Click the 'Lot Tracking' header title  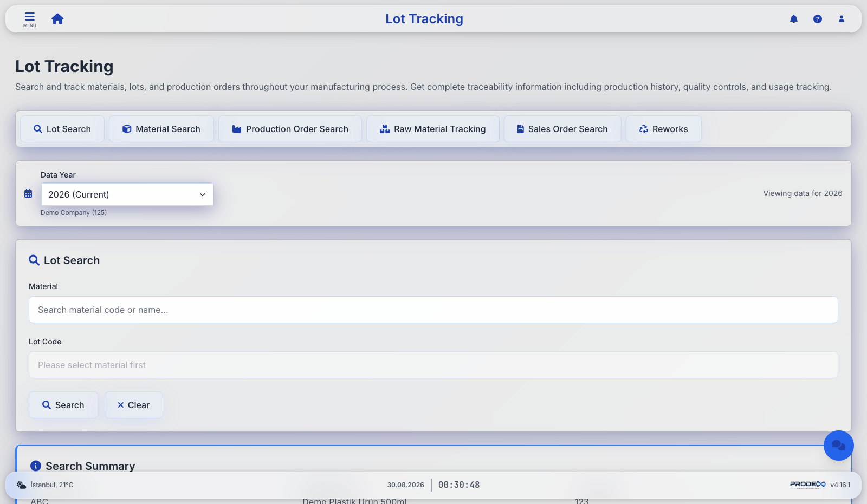coord(424,19)
